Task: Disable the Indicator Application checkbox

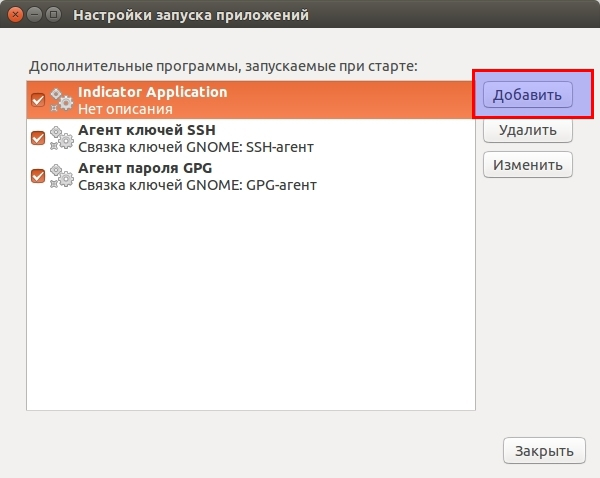Action: [x=38, y=100]
